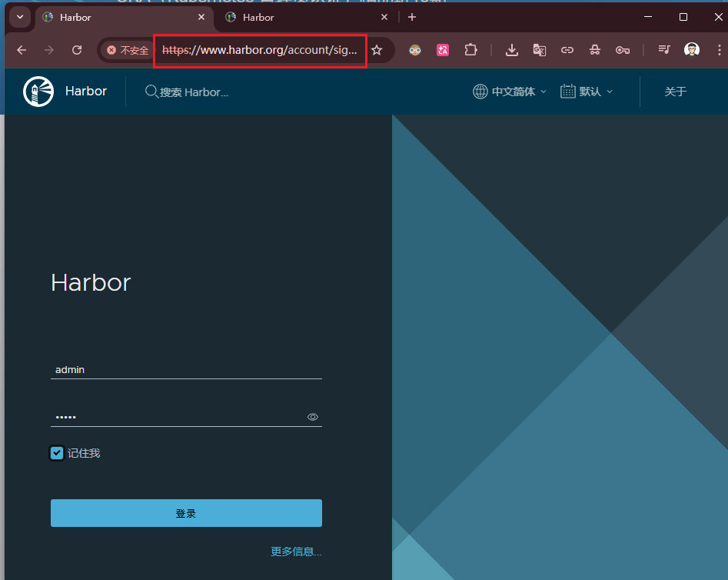Switch to the first Harbor tab
This screenshot has height=580, width=728.
(x=124, y=18)
